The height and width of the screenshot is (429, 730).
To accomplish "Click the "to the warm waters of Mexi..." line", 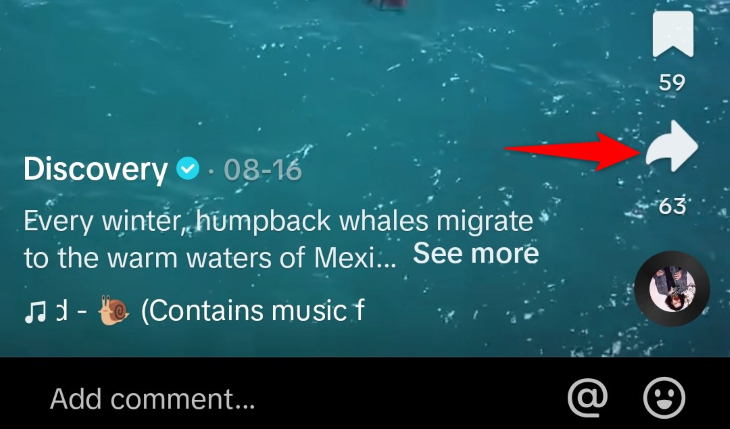I will pos(210,257).
